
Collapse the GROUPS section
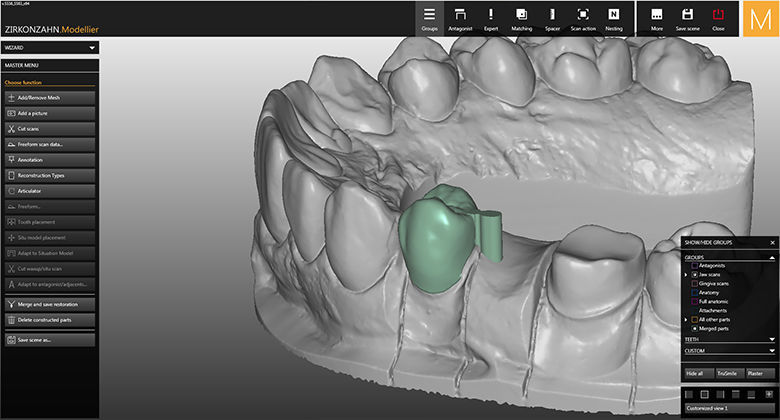[772, 257]
